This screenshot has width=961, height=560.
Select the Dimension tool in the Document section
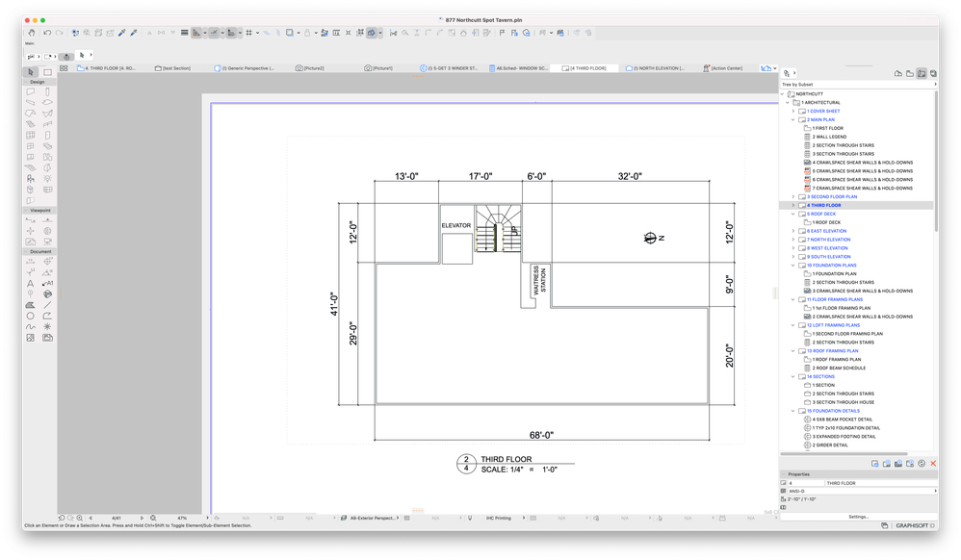(30, 259)
